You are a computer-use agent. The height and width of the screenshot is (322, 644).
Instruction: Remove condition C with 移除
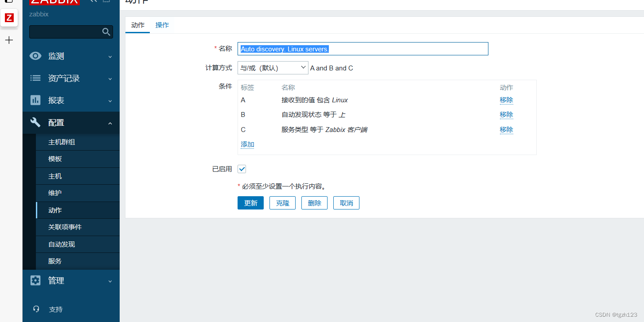click(506, 130)
